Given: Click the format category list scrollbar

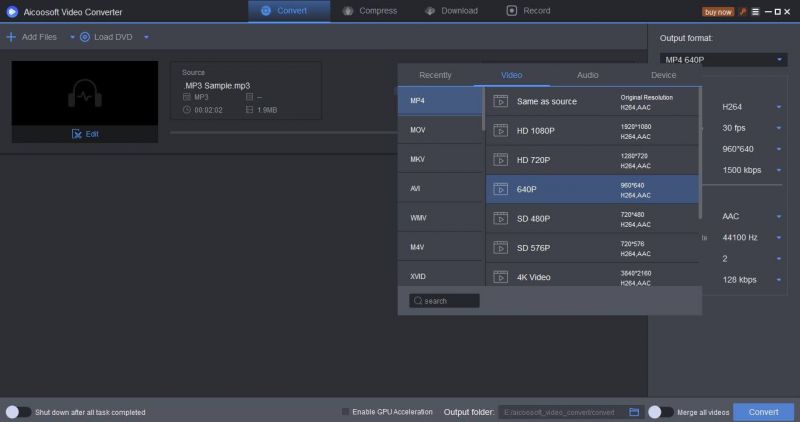Looking at the screenshot, I should pyautogui.click(x=483, y=108).
